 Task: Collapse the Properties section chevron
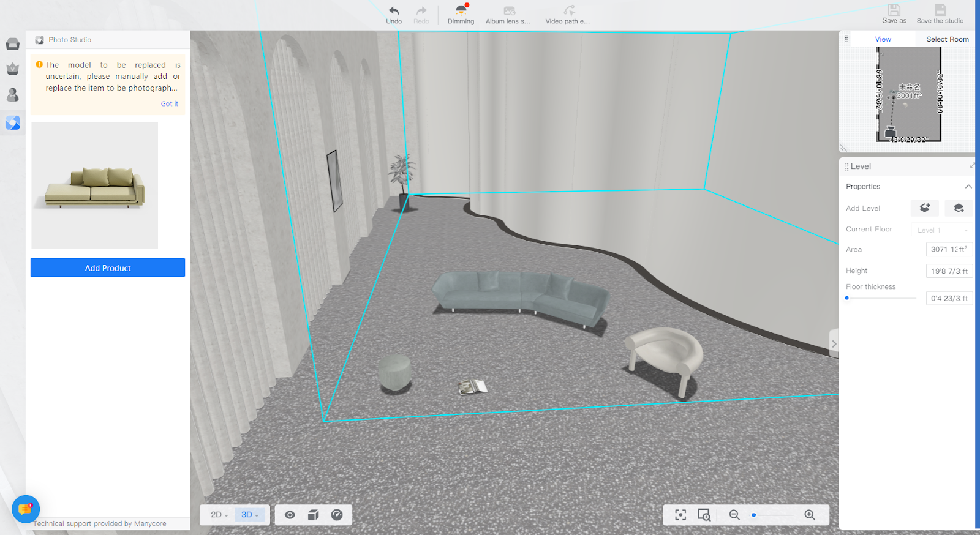[968, 187]
